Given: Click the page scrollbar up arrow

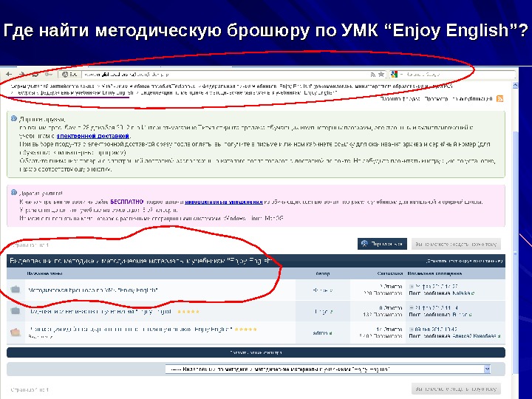Looking at the screenshot, I should coord(515,86).
